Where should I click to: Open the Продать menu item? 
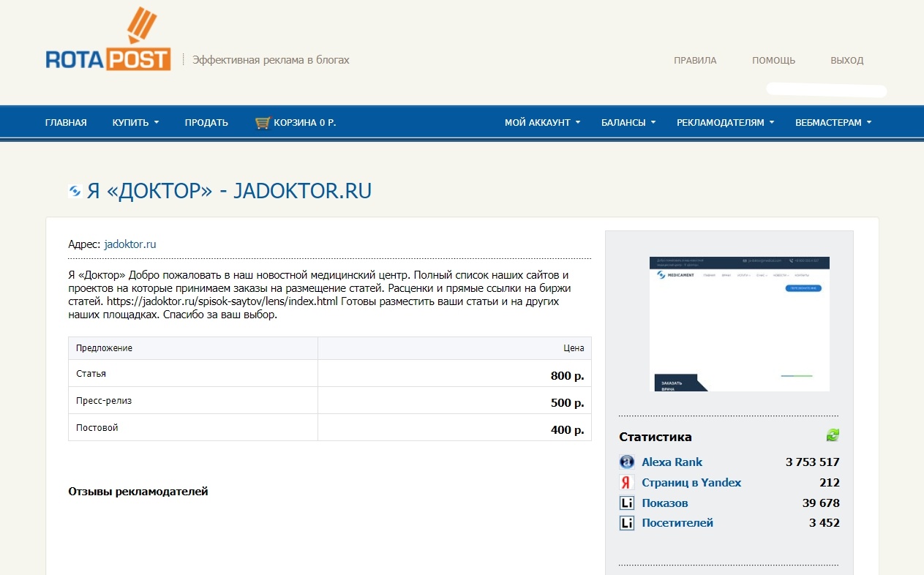(206, 123)
